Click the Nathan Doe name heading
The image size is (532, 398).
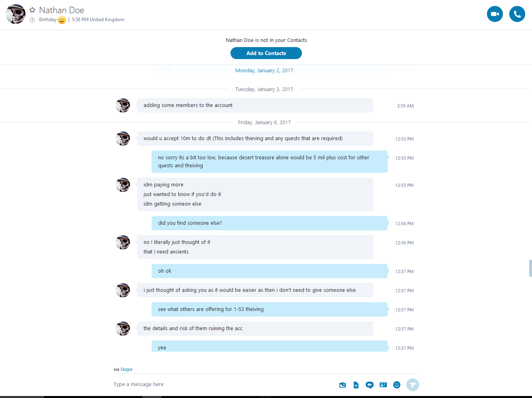61,10
